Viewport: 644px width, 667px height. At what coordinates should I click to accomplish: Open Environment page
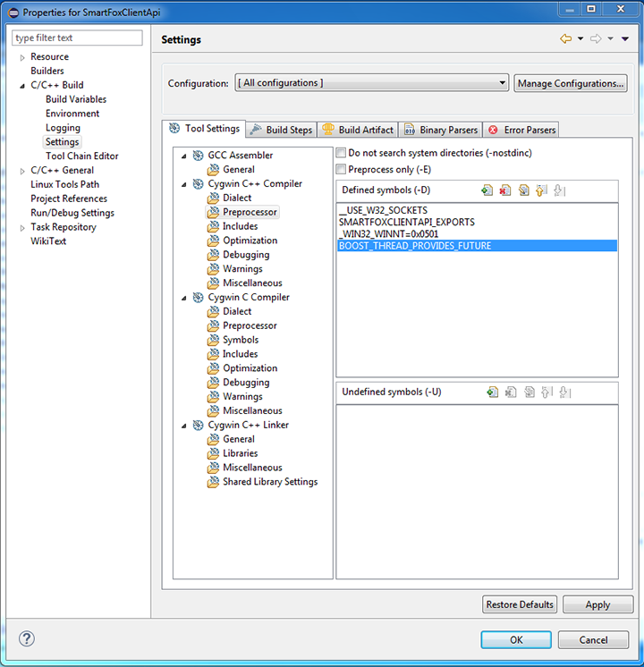pyautogui.click(x=72, y=114)
